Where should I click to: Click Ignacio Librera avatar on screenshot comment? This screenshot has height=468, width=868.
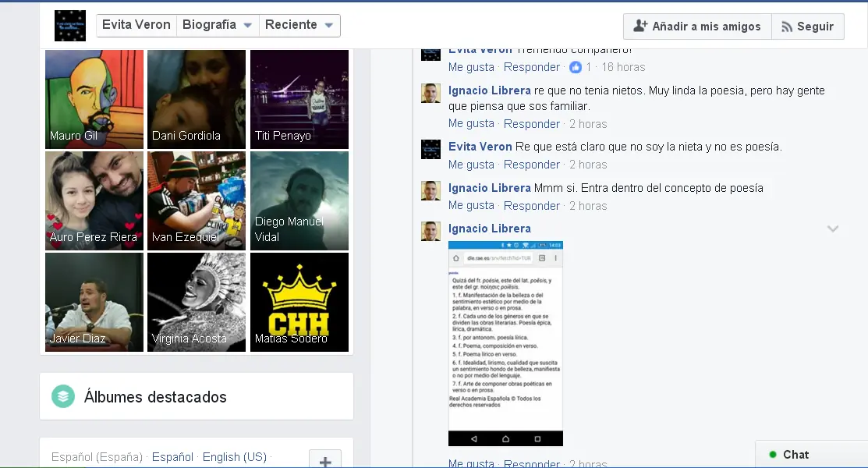[x=430, y=232]
